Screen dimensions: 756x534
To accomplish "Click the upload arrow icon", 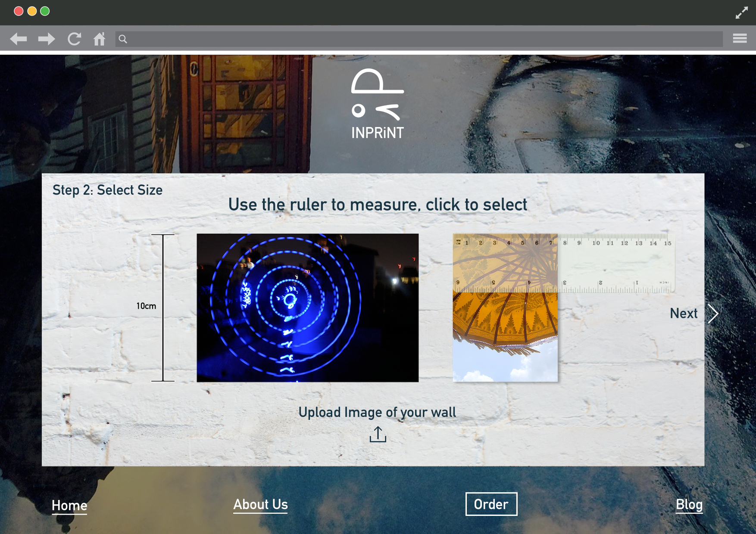I will point(378,434).
